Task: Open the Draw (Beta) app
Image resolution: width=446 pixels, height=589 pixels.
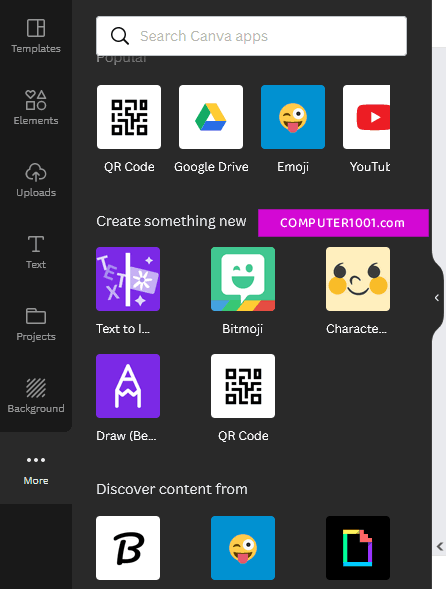Action: [128, 386]
